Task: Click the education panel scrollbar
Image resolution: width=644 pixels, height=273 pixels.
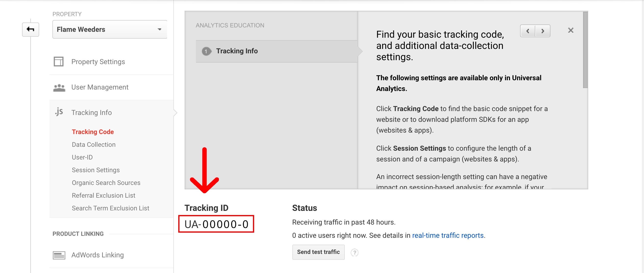Action: tap(585, 50)
